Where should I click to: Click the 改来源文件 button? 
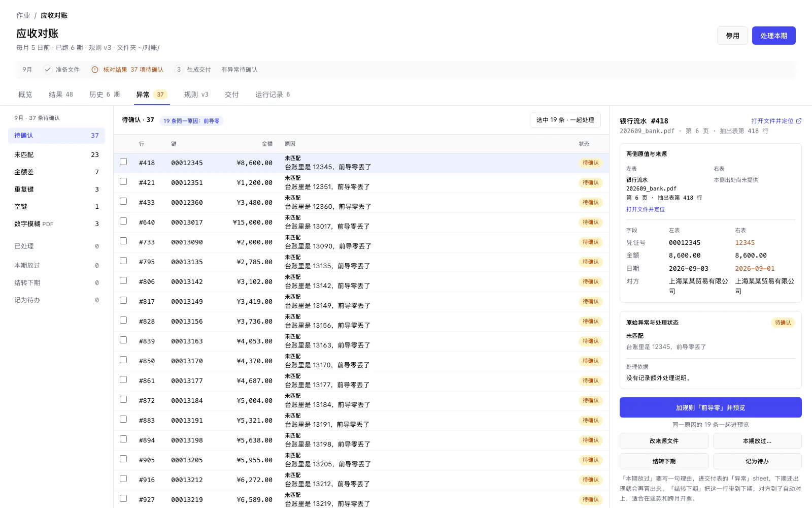(x=664, y=441)
